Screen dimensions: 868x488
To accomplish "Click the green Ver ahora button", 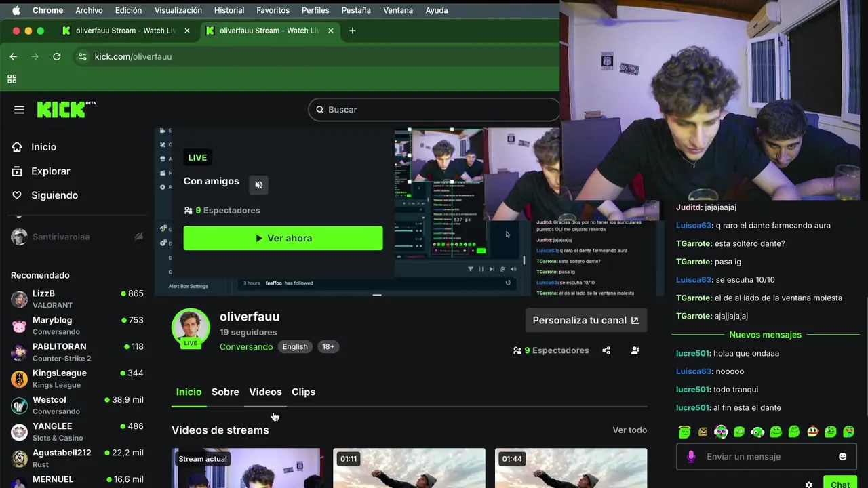I will point(283,239).
